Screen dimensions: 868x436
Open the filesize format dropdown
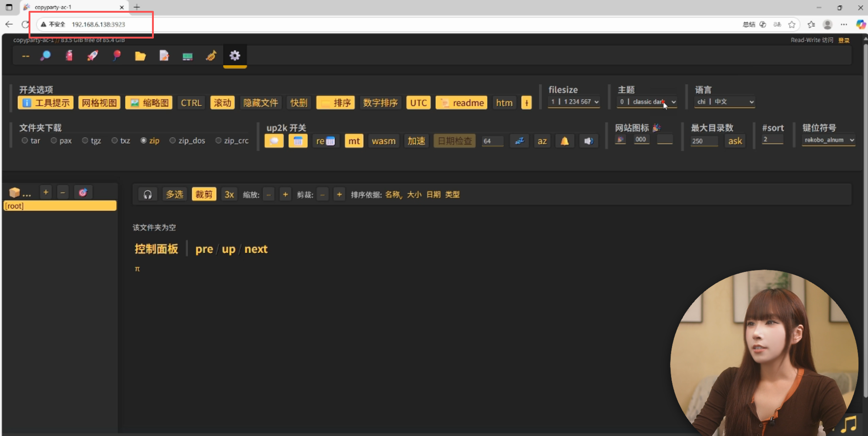tap(574, 102)
